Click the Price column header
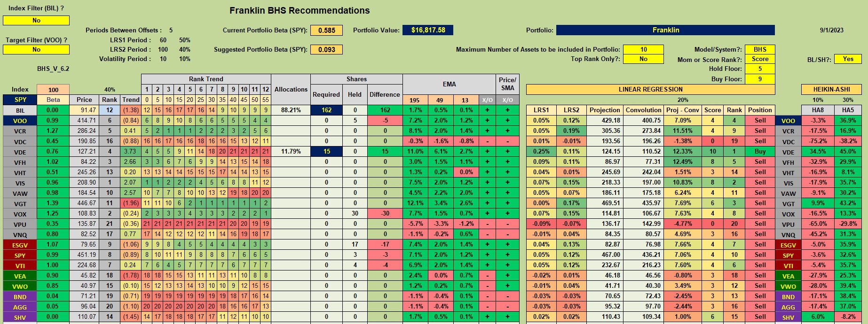Image resolution: width=868 pixels, height=324 pixels. [x=84, y=100]
